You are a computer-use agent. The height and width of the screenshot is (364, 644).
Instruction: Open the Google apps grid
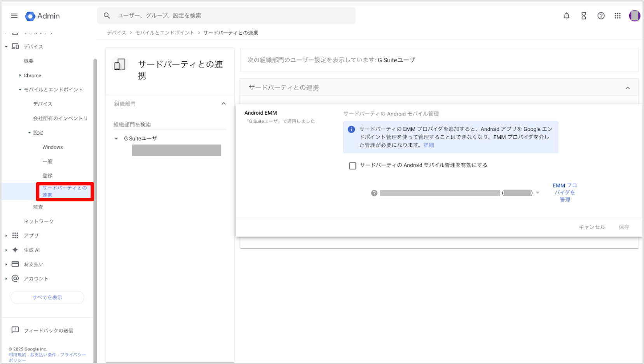(617, 16)
